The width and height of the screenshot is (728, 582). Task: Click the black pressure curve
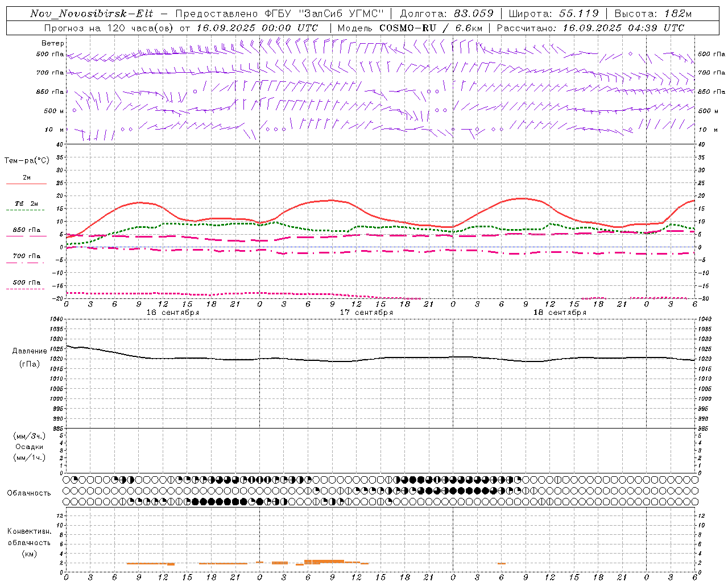(380, 359)
